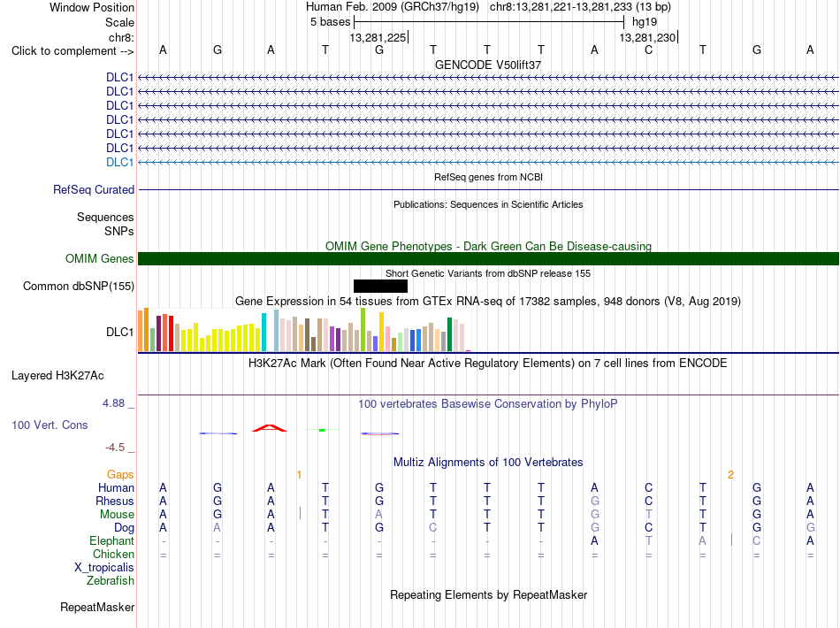
Task: Select the Mouse alignment row label
Action: (117, 515)
